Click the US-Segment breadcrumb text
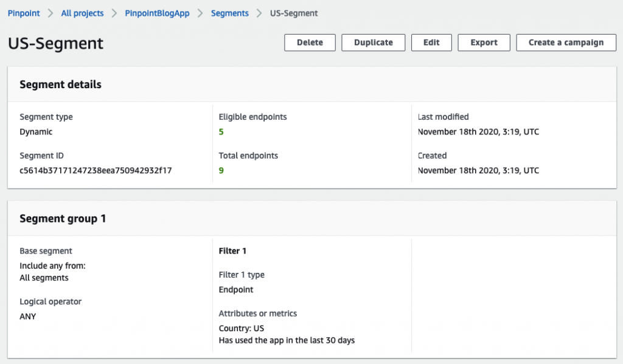The width and height of the screenshot is (623, 364). pyautogui.click(x=294, y=13)
